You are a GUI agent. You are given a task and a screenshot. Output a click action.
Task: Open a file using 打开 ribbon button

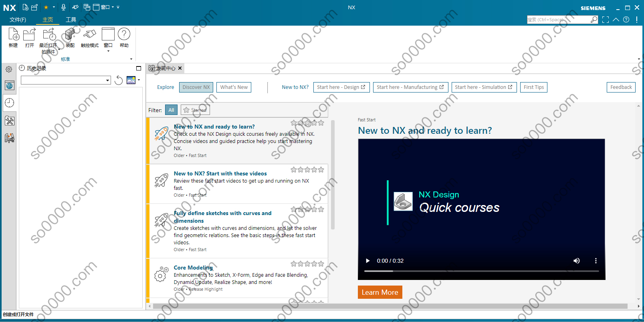29,38
